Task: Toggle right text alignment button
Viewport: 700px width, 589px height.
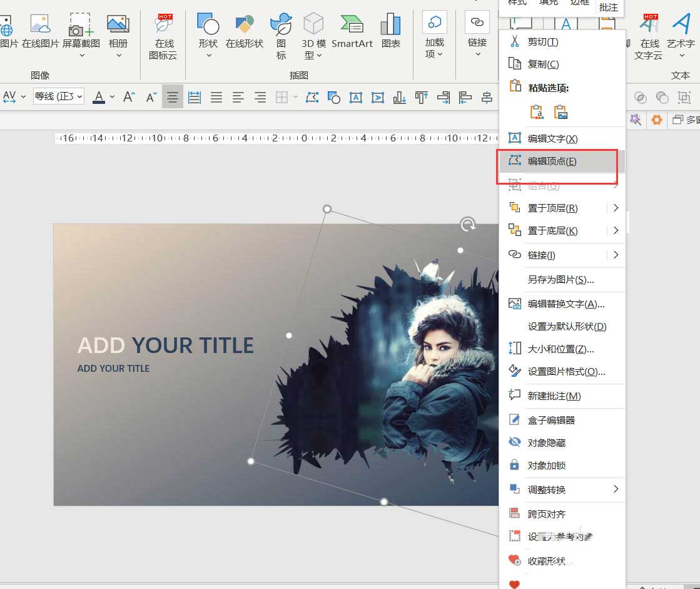Action: pos(260,97)
